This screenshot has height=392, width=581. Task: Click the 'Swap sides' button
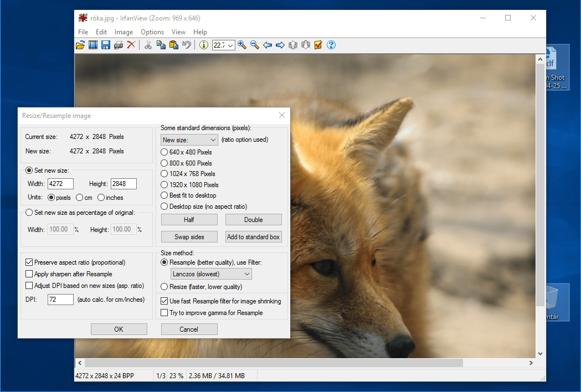tap(189, 237)
